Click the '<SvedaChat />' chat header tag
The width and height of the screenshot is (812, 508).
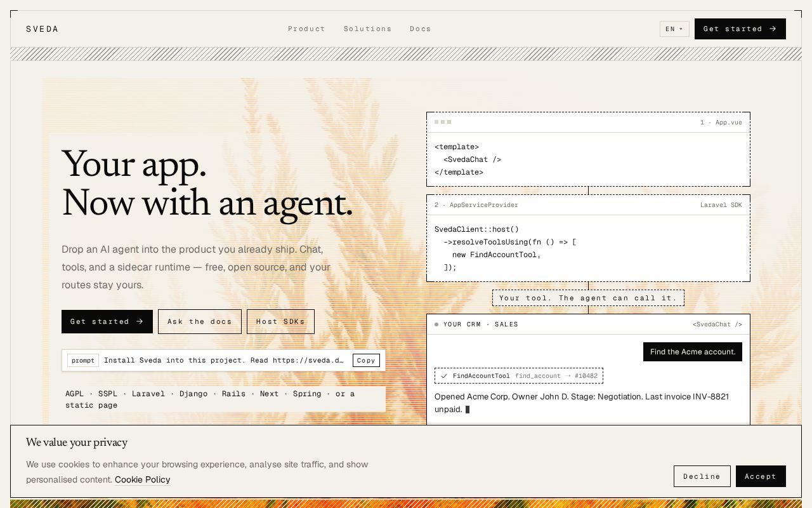(717, 324)
